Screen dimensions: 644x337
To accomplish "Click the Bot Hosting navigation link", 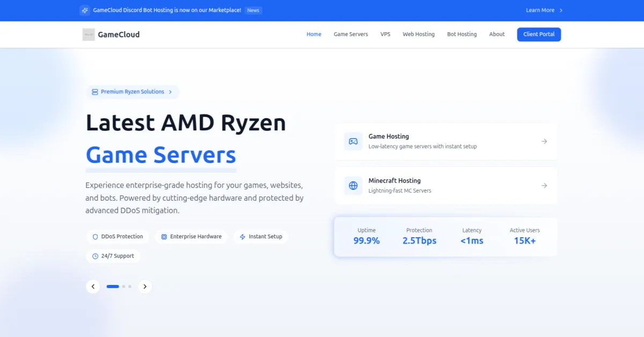I will pos(462,34).
